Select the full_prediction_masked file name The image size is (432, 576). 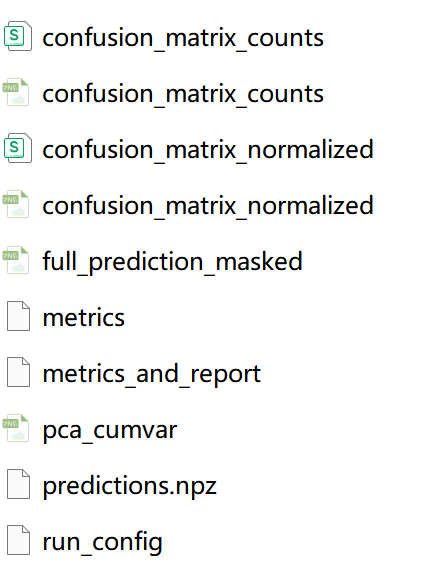click(172, 262)
